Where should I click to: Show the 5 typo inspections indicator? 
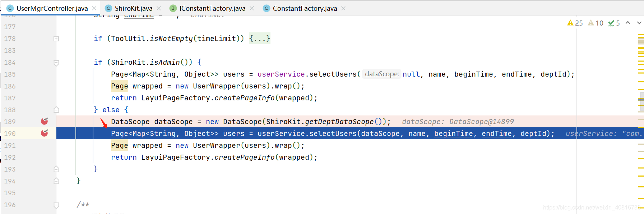tap(614, 23)
